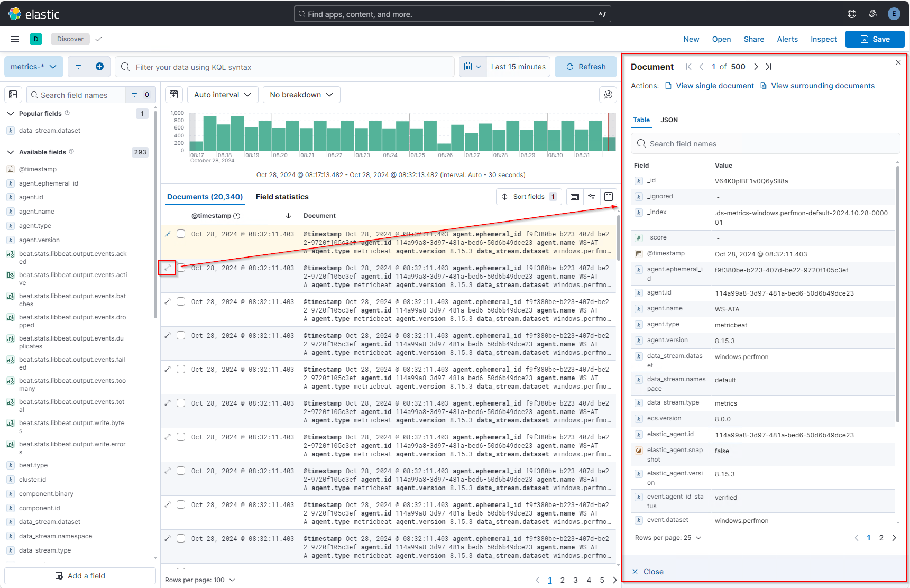
Task: Click the field list vertical scrollbar
Action: point(155,214)
